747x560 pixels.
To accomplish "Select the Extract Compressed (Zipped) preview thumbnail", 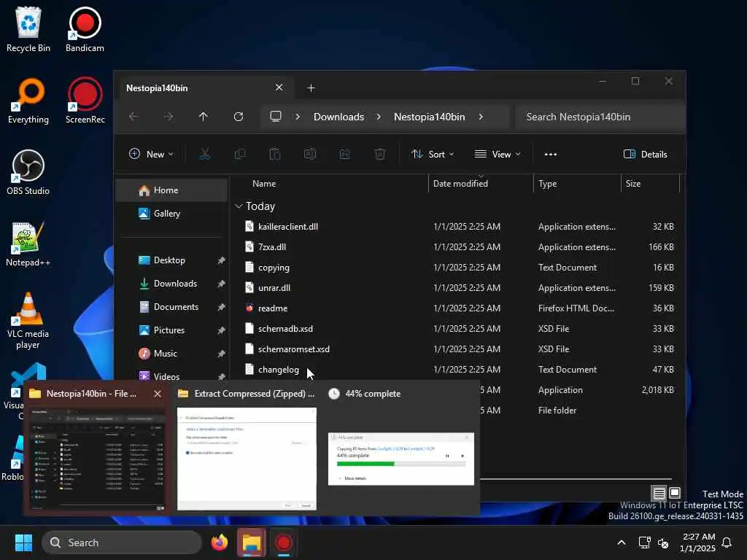I will tap(247, 459).
